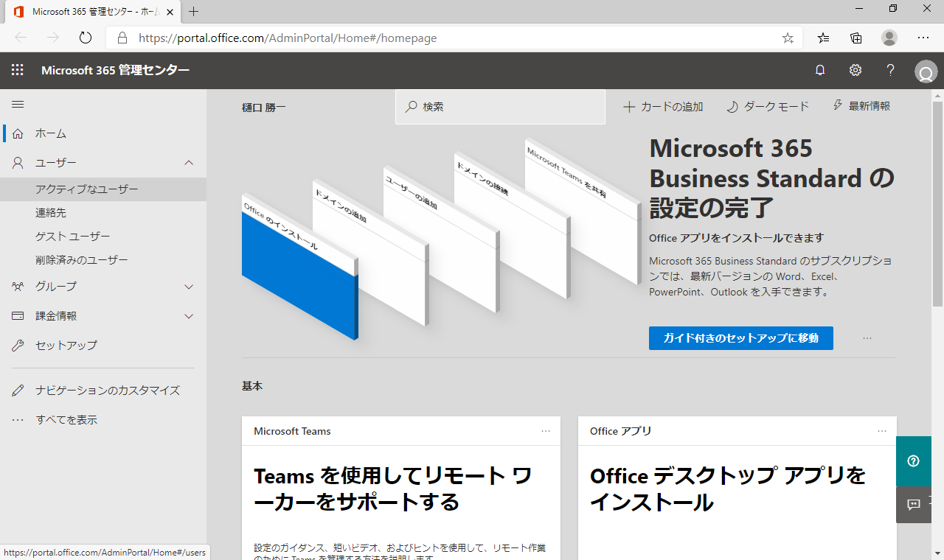Click the magnifier icon in search box

[x=412, y=107]
